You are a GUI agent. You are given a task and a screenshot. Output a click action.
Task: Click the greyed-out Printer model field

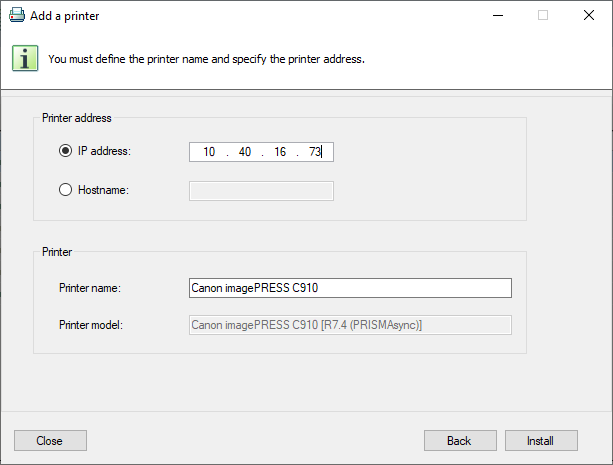pyautogui.click(x=350, y=325)
